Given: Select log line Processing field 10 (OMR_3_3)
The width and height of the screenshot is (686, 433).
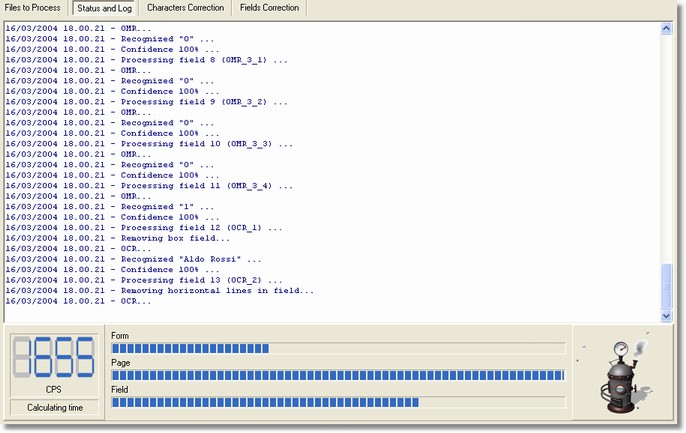Looking at the screenshot, I should click(149, 144).
